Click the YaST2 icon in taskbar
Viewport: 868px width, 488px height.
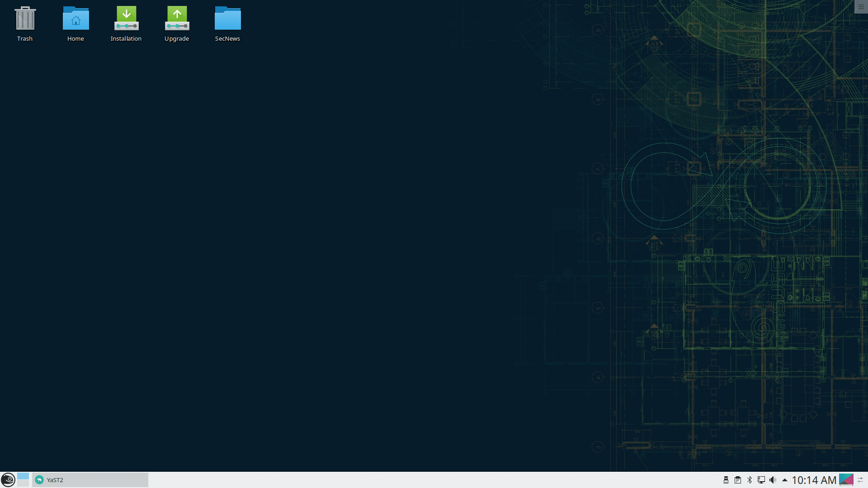click(39, 480)
